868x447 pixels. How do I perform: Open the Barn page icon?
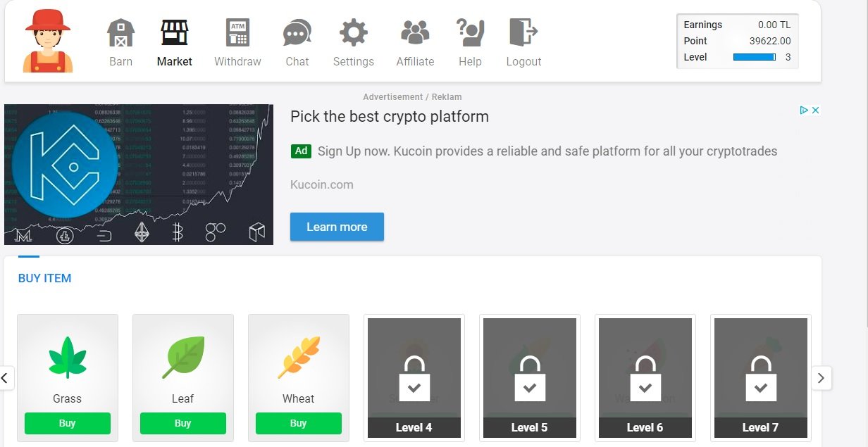pos(120,32)
